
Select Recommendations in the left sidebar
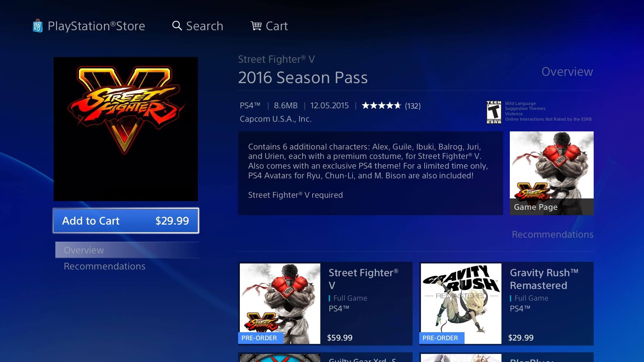(105, 266)
